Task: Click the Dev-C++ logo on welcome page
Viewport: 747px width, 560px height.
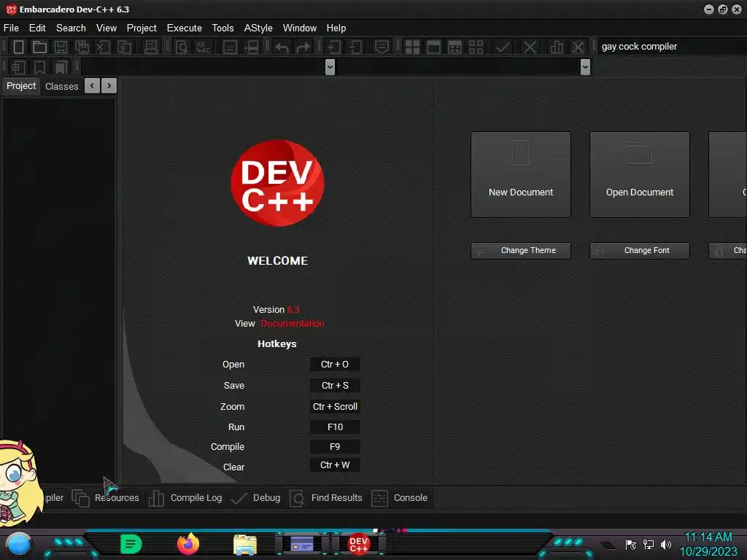Action: [x=277, y=183]
